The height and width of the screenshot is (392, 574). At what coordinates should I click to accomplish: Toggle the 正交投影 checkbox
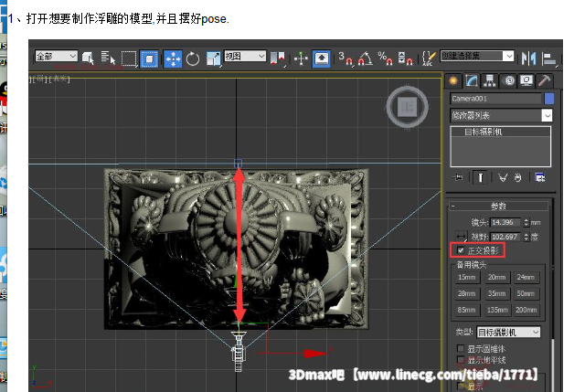click(x=461, y=250)
